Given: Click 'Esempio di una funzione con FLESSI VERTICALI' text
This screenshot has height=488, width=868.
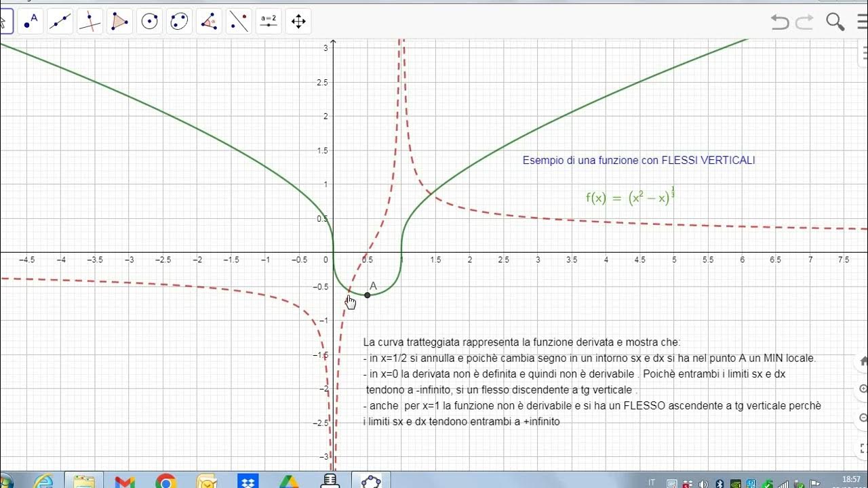Looking at the screenshot, I should click(x=639, y=161).
